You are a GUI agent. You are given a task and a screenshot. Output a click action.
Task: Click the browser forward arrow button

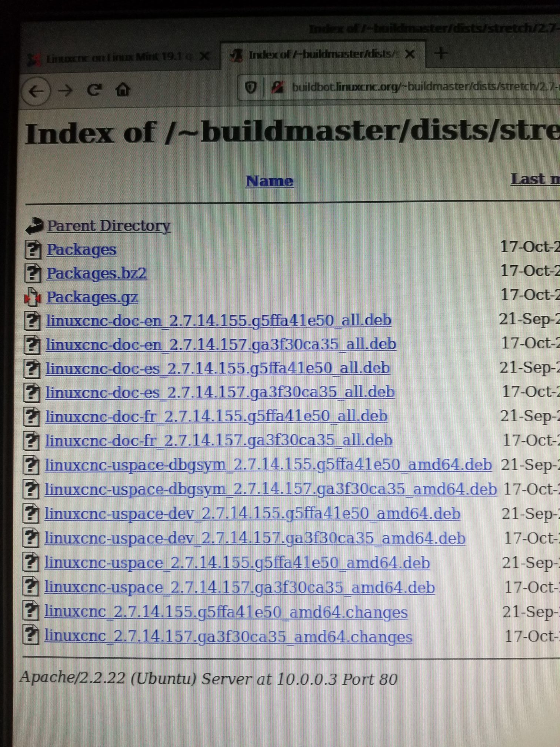[65, 90]
